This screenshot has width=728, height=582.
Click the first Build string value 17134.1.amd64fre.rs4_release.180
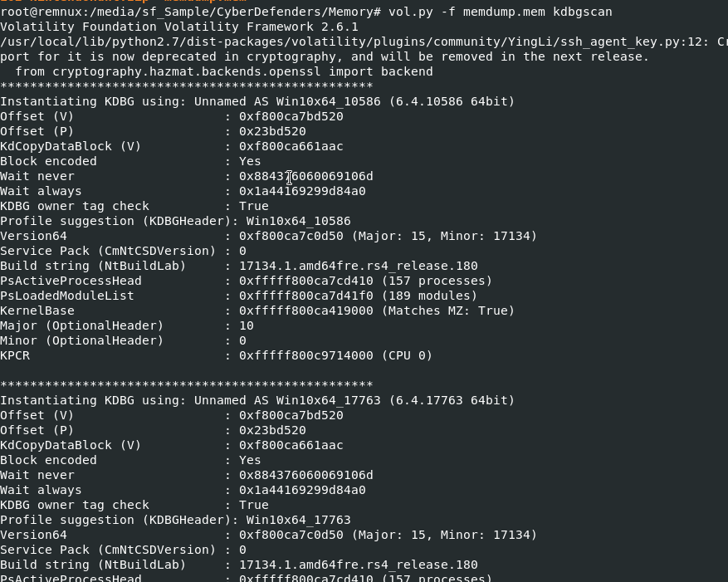359,266
